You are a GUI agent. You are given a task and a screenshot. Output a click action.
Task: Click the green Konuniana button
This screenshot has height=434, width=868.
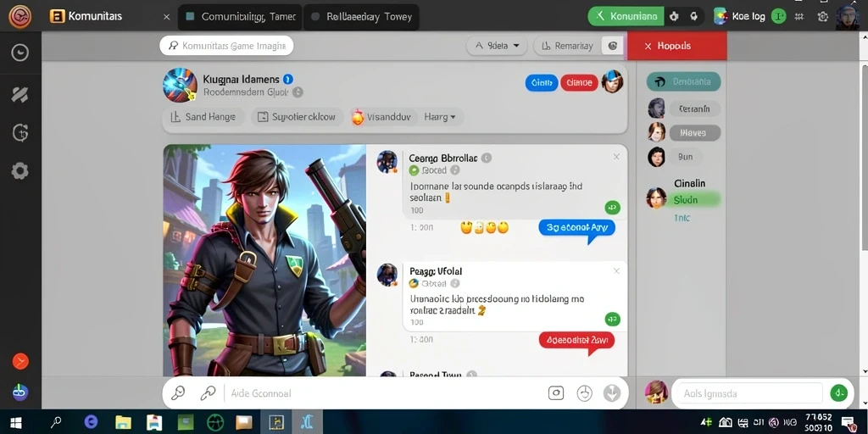click(x=626, y=16)
